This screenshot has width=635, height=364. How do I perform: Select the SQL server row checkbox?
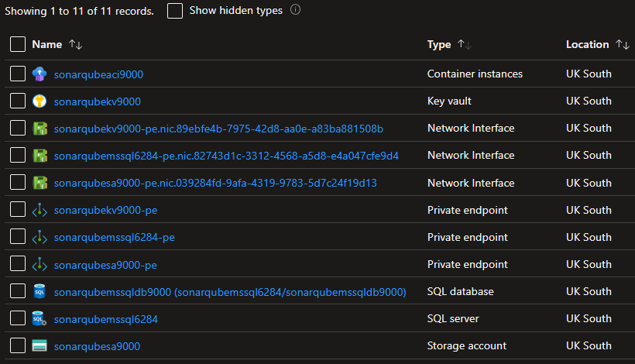[18, 318]
